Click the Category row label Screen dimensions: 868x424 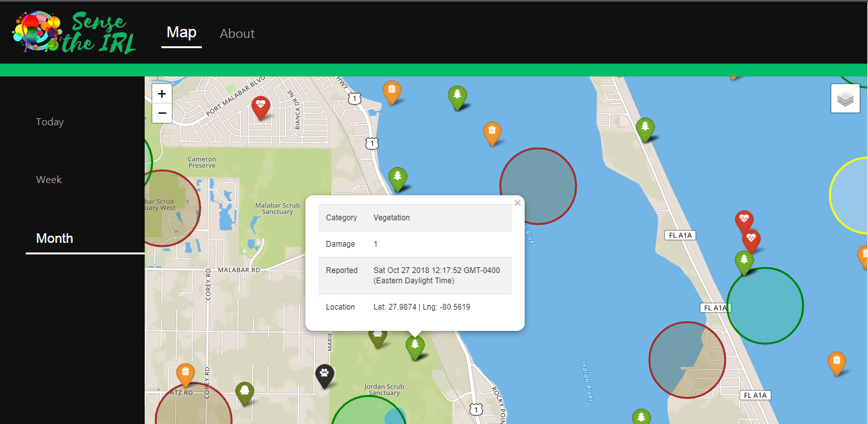(341, 218)
